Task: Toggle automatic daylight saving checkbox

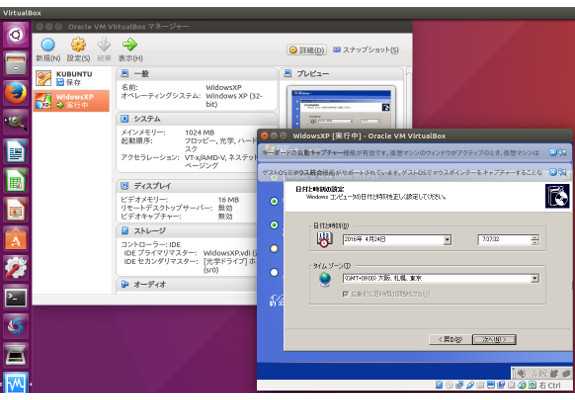Action: pos(345,294)
